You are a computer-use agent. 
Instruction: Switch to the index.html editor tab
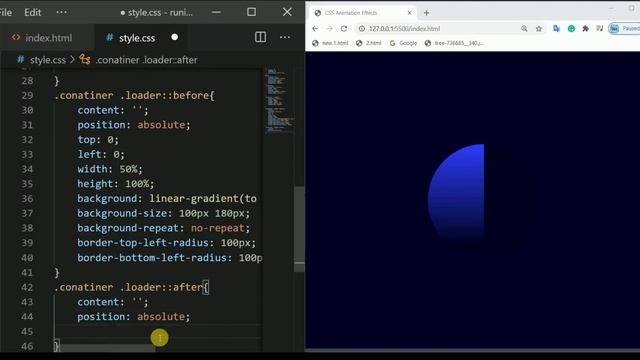42,38
